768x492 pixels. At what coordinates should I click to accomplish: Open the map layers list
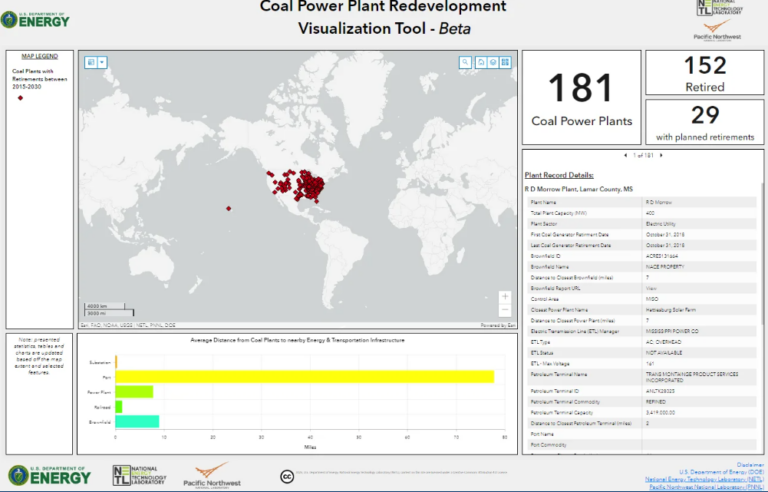pos(492,62)
